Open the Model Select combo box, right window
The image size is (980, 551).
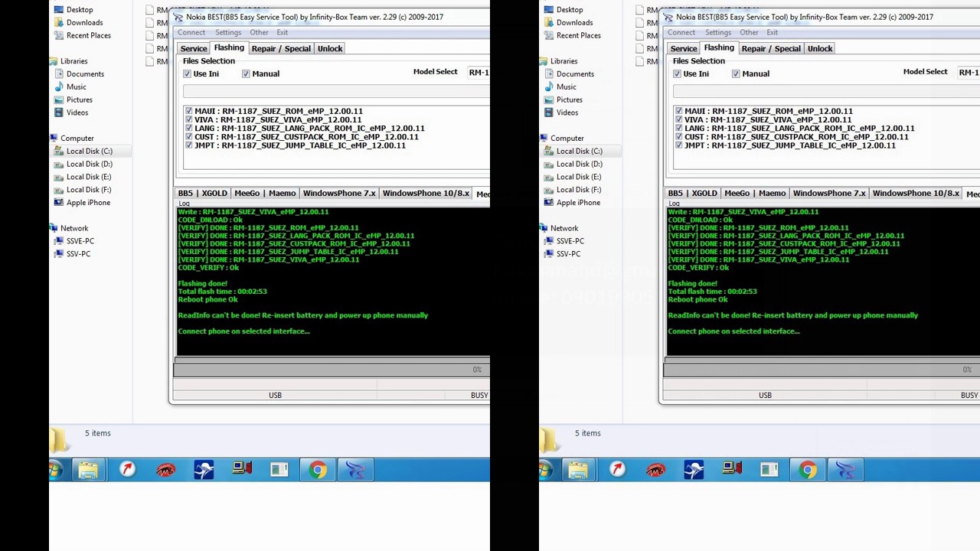(x=968, y=73)
